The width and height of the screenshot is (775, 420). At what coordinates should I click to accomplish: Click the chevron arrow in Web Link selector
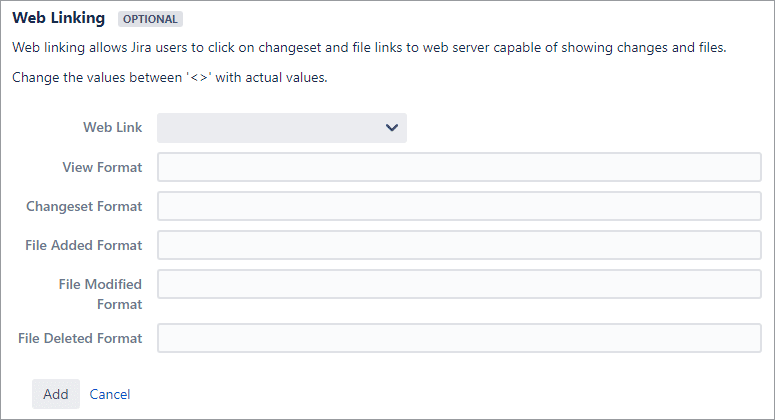tap(392, 128)
